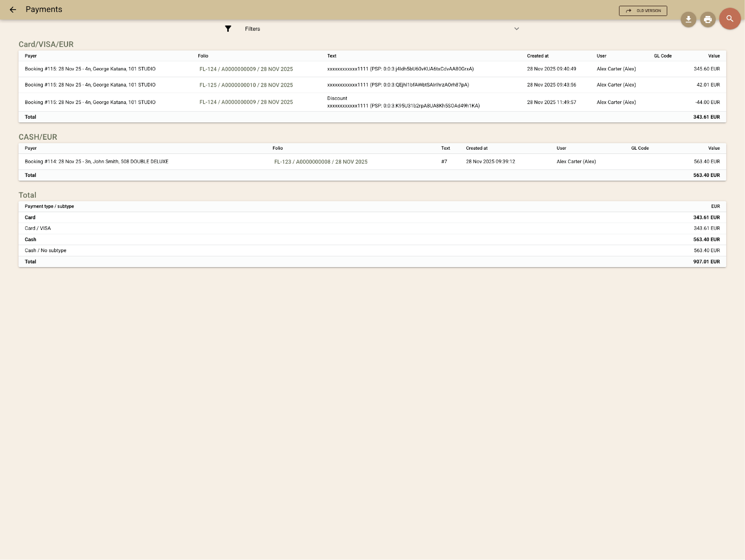
Task: Click the Created at header in CASH table
Action: (476, 148)
